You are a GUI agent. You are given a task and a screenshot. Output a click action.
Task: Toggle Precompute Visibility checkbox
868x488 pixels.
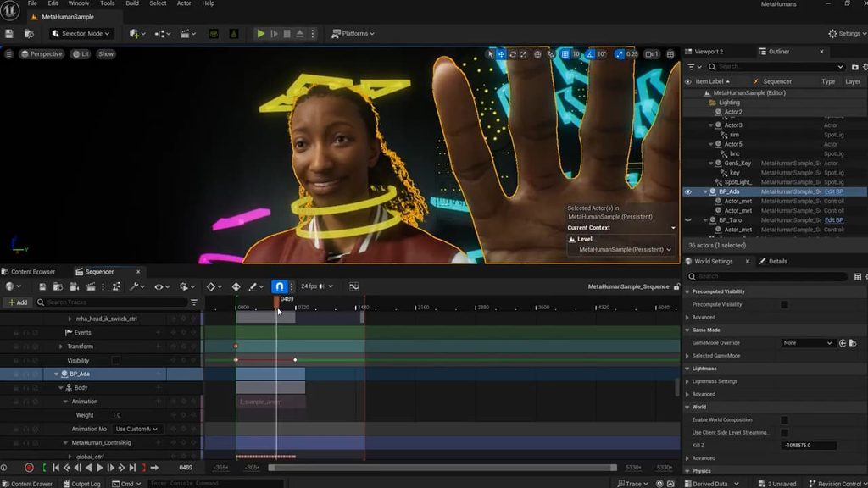pos(784,305)
